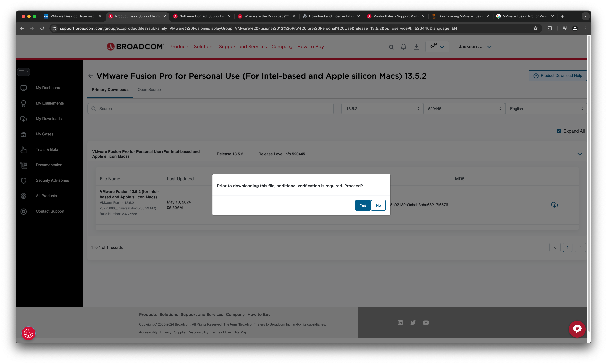Viewport: 607px width, 364px height.
Task: Click the file Search input field
Action: pyautogui.click(x=210, y=109)
